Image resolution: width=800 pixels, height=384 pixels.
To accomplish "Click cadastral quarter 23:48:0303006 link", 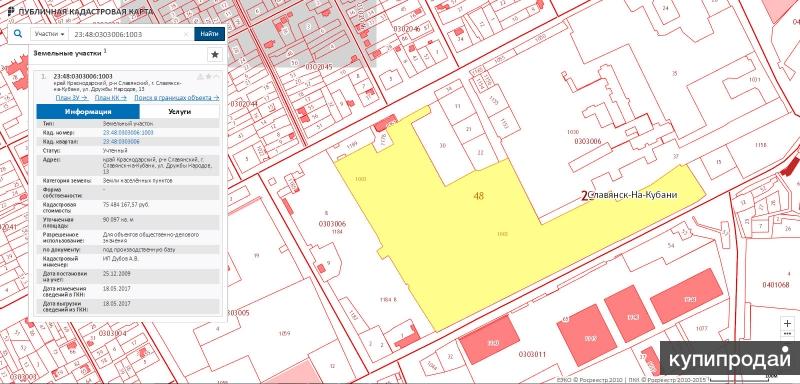I will pyautogui.click(x=121, y=142).
